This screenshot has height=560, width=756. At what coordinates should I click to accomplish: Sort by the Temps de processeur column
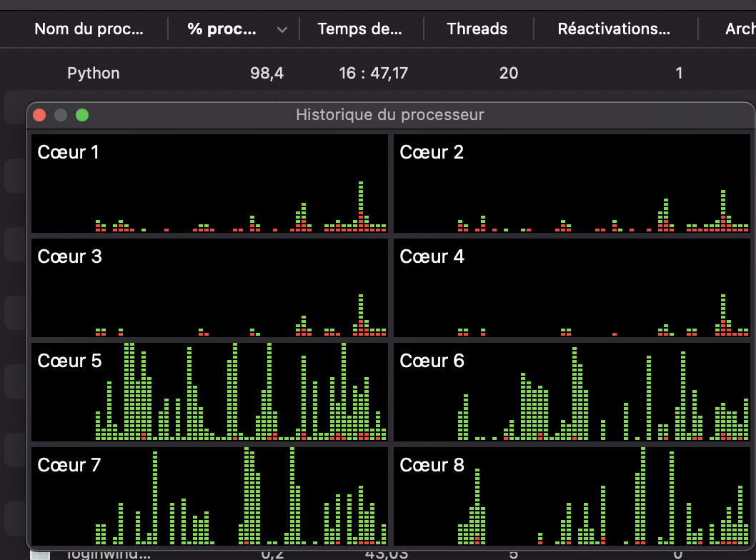pyautogui.click(x=359, y=29)
